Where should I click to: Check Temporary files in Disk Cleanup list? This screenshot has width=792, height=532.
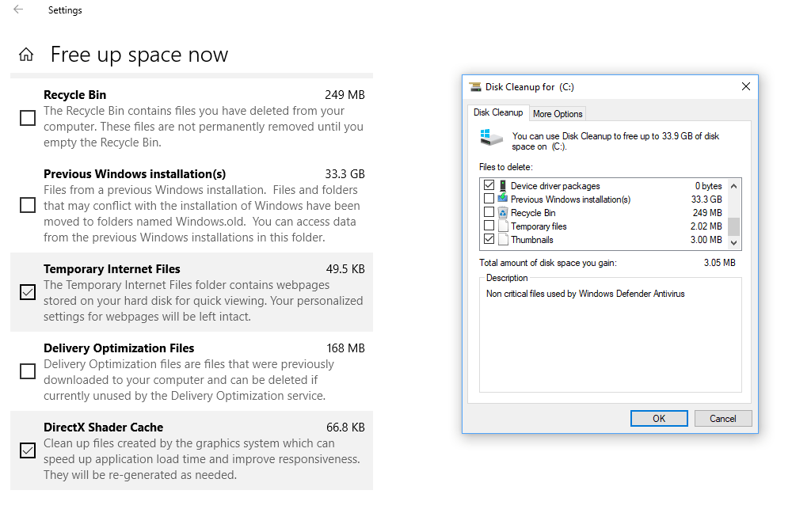[489, 226]
